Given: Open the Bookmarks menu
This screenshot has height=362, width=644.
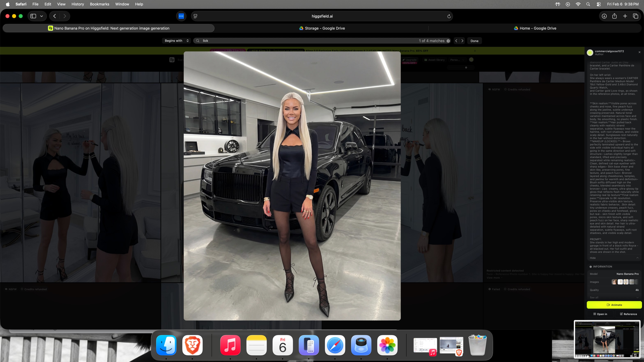Looking at the screenshot, I should [x=99, y=4].
